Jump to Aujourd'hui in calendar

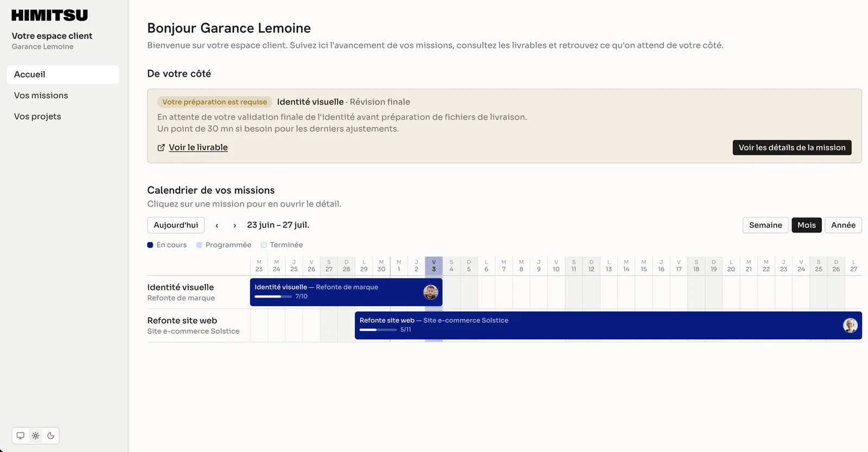[176, 225]
